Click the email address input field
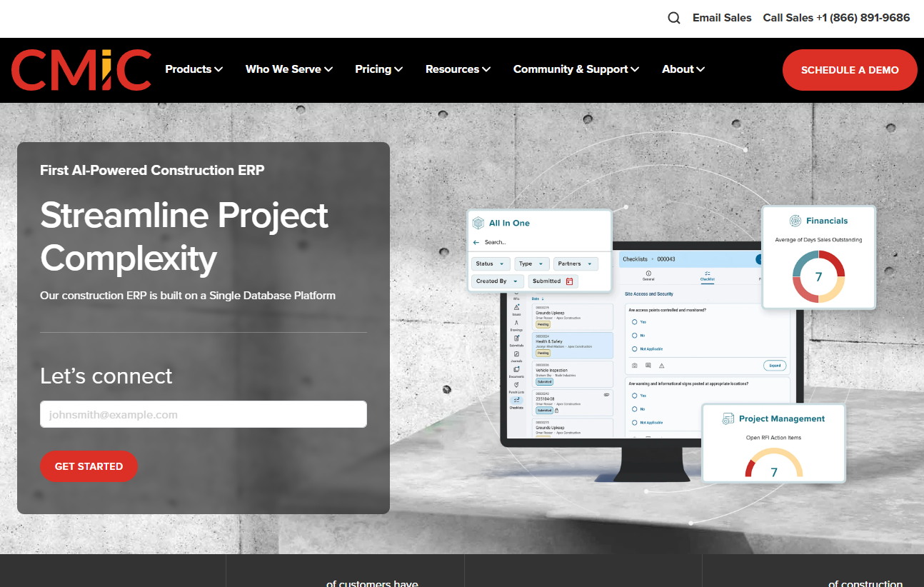The image size is (924, 587). (204, 414)
